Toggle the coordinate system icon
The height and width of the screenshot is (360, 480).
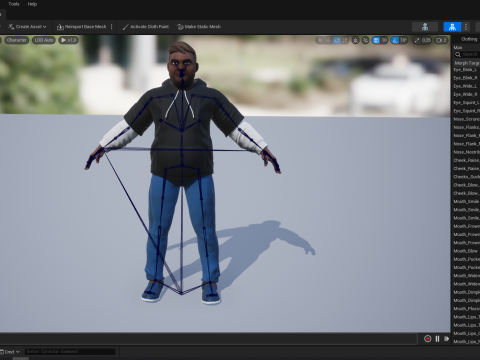pos(356,40)
